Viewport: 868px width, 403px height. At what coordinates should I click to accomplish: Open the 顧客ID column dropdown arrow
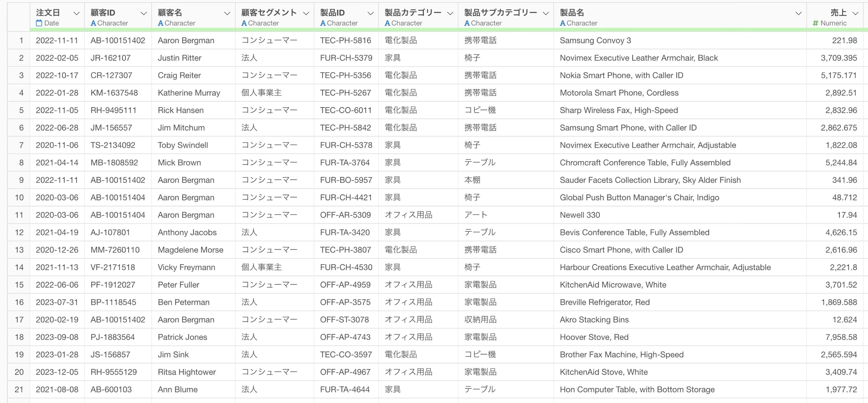[x=144, y=13]
